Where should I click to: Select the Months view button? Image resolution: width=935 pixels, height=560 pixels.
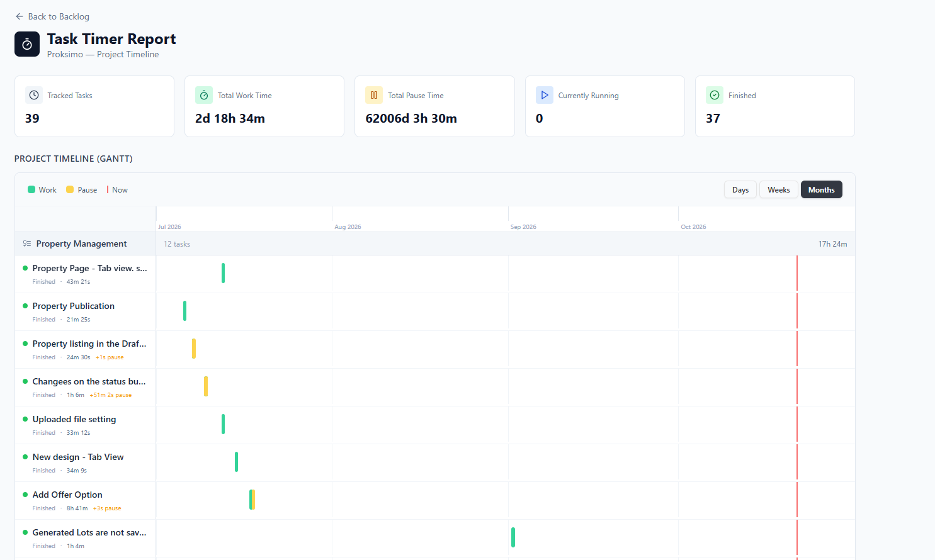[822, 189]
